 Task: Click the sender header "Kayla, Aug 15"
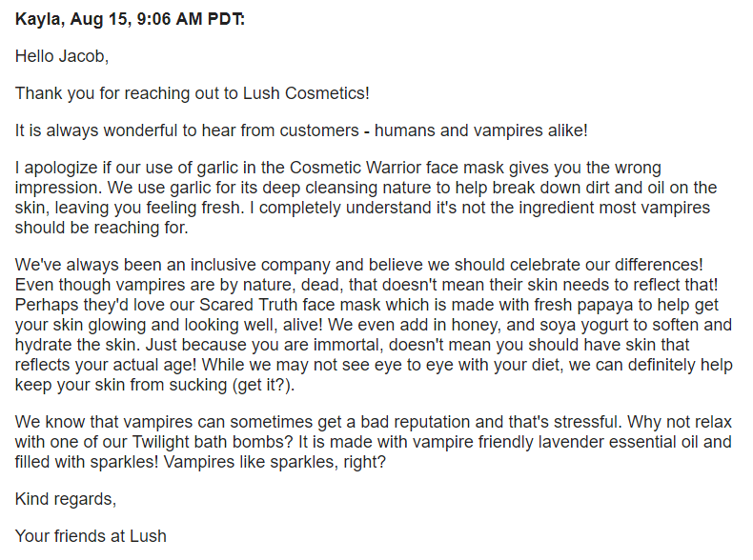73,19
